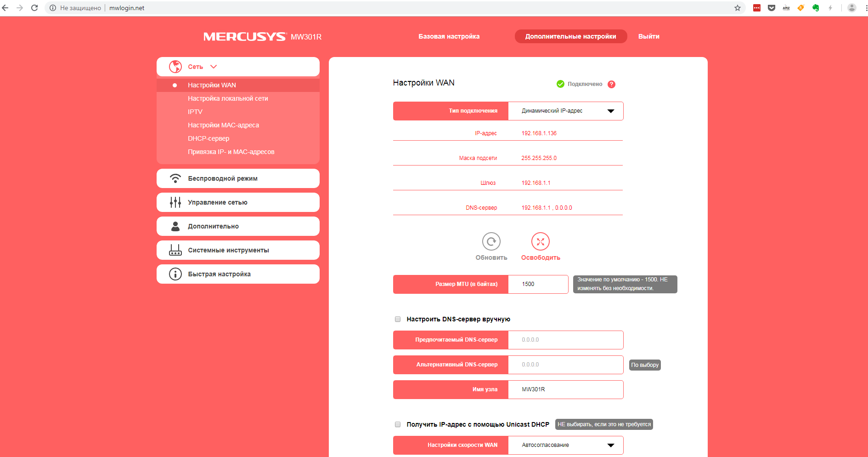Expand the Дополнительно menu section

pyautogui.click(x=238, y=226)
